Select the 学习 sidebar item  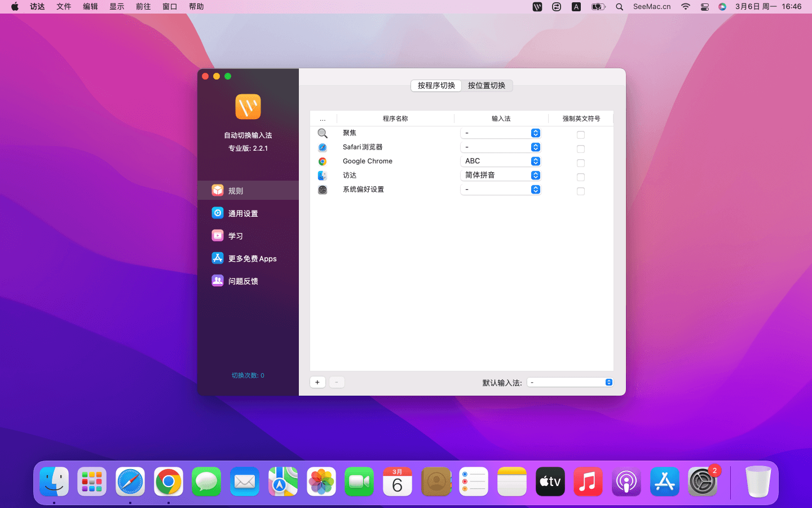(x=236, y=236)
